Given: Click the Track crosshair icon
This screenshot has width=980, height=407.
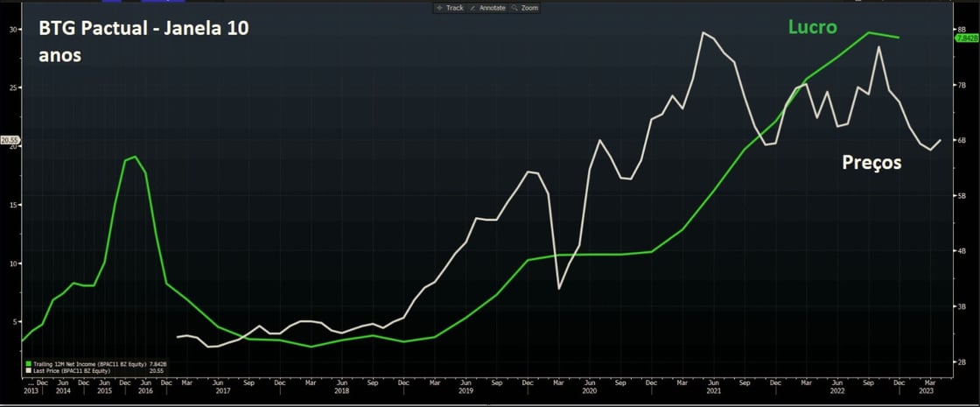Looking at the screenshot, I should 440,8.
